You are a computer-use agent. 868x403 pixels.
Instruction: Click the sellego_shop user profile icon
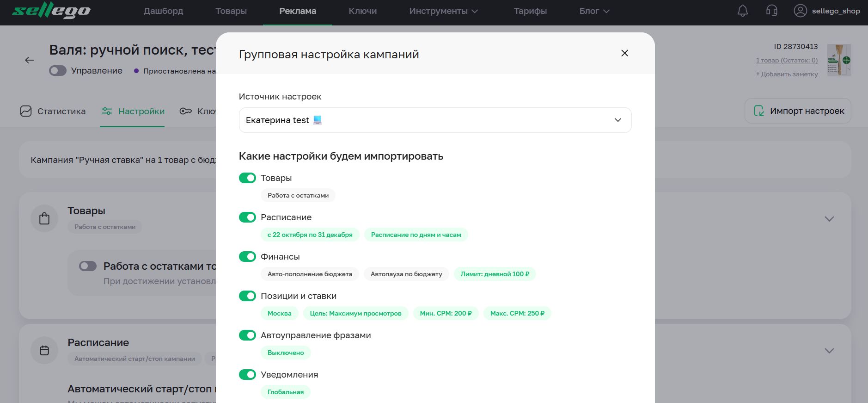point(800,11)
